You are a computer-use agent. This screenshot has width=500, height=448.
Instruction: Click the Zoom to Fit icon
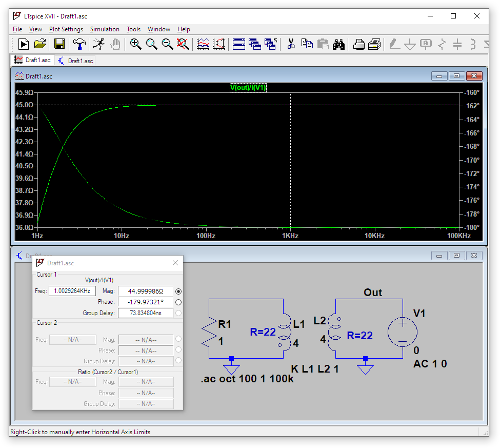pyautogui.click(x=183, y=44)
